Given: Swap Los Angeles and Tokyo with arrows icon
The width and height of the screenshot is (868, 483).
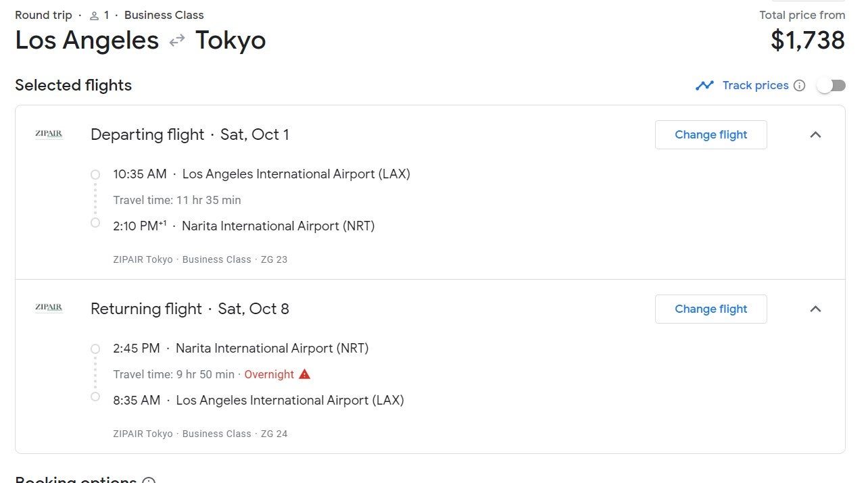Looking at the screenshot, I should (x=176, y=41).
